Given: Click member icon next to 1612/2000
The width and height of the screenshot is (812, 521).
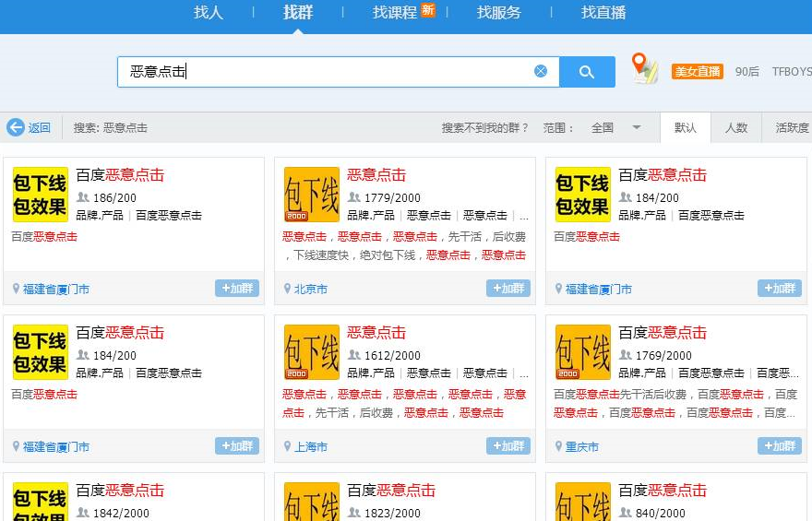Looking at the screenshot, I should [x=354, y=355].
